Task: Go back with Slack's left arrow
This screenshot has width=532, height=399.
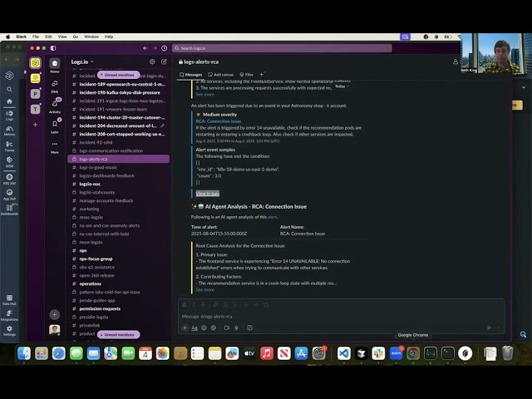Action: click(145, 48)
